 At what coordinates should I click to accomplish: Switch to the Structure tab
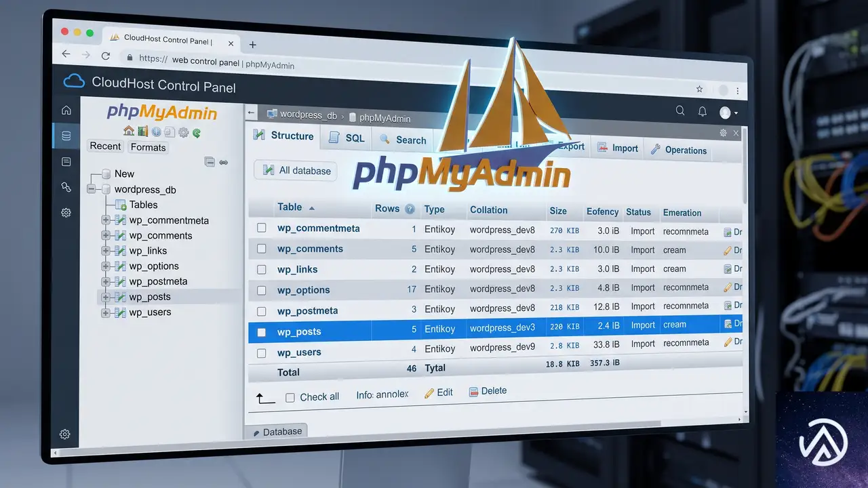(x=284, y=136)
